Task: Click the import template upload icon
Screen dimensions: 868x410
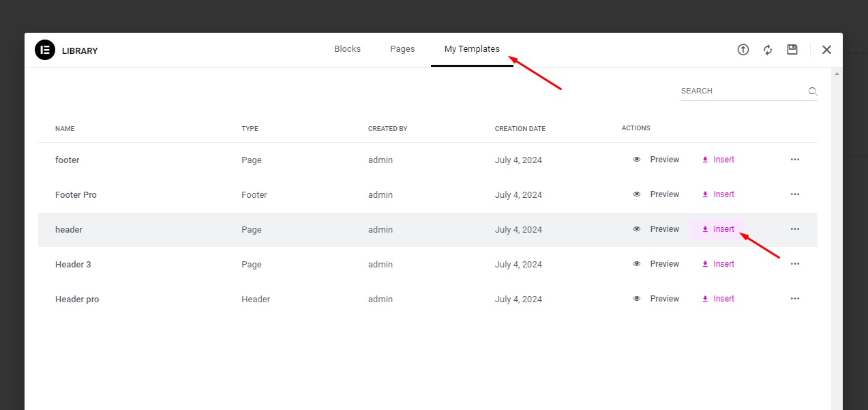Action: point(743,50)
